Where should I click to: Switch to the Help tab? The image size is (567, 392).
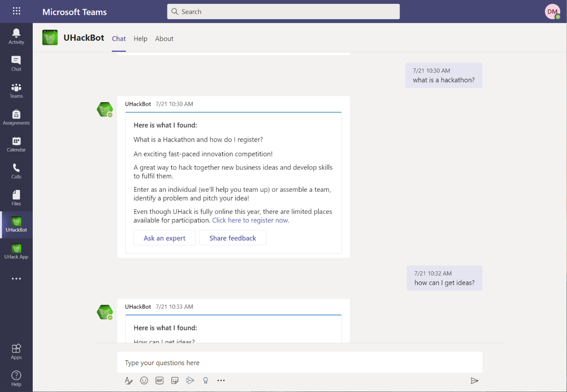click(140, 39)
